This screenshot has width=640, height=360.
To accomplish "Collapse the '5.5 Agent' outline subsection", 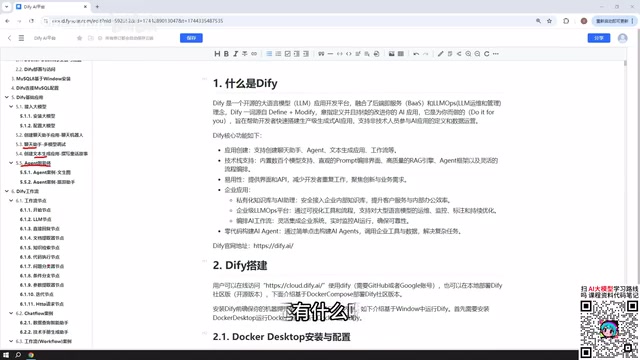I will click(x=11, y=163).
